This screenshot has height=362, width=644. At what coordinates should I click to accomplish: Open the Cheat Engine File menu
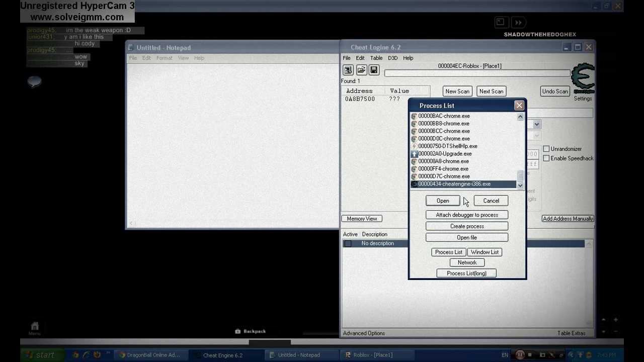point(347,58)
